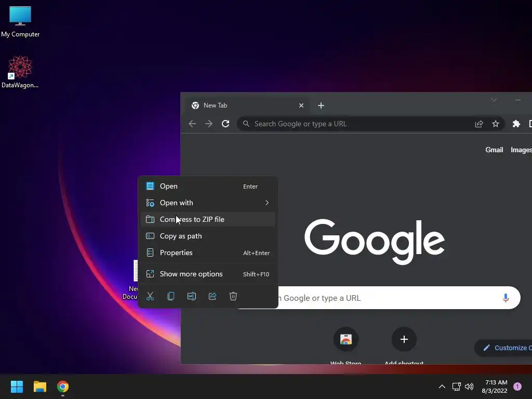Select the New Tab tab
This screenshot has height=399, width=532.
point(247,105)
